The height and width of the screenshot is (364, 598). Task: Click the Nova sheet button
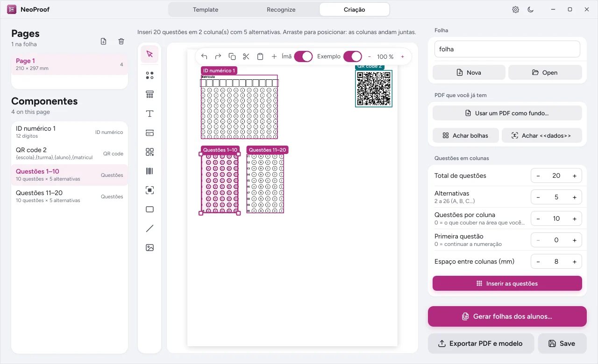click(469, 72)
